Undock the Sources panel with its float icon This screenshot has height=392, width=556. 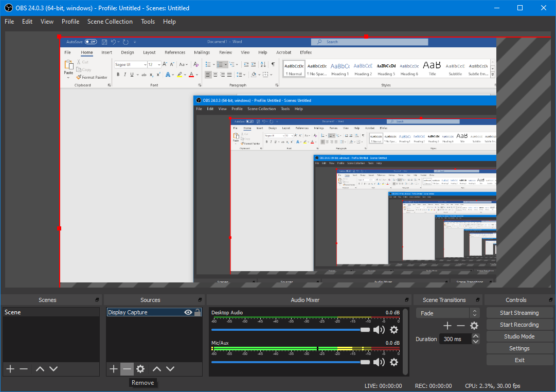(200, 300)
